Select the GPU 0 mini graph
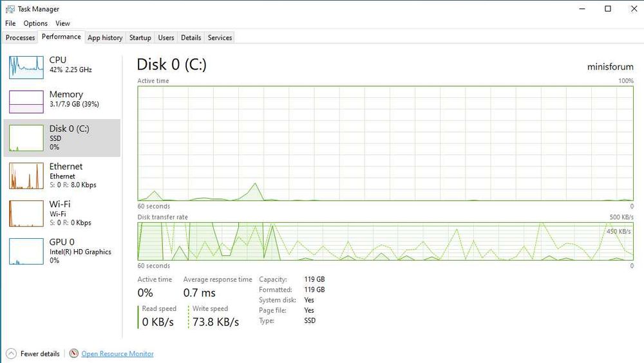The width and height of the screenshot is (644, 363). pos(26,251)
